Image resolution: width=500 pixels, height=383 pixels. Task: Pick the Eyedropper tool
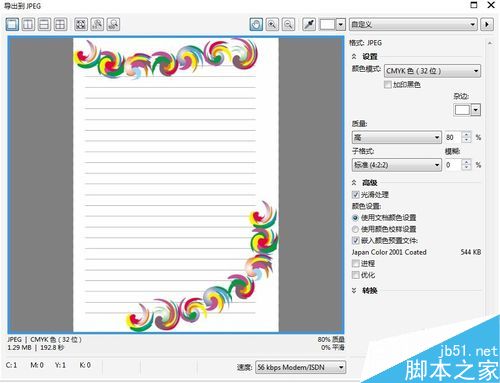pos(309,24)
